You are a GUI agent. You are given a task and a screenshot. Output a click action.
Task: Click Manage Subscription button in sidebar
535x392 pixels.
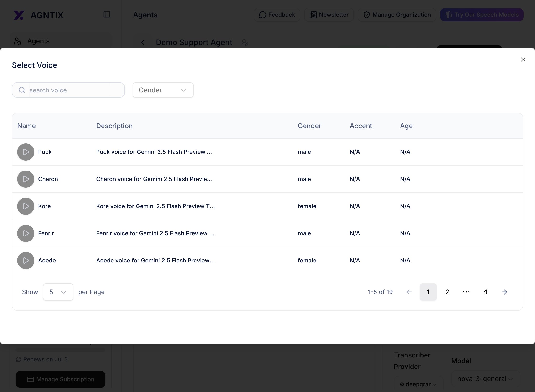pyautogui.click(x=61, y=379)
